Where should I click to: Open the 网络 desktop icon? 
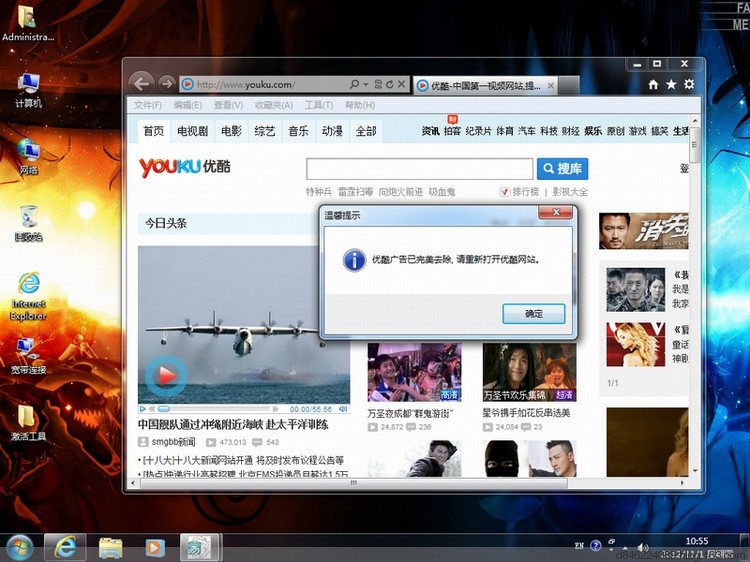pos(29,157)
